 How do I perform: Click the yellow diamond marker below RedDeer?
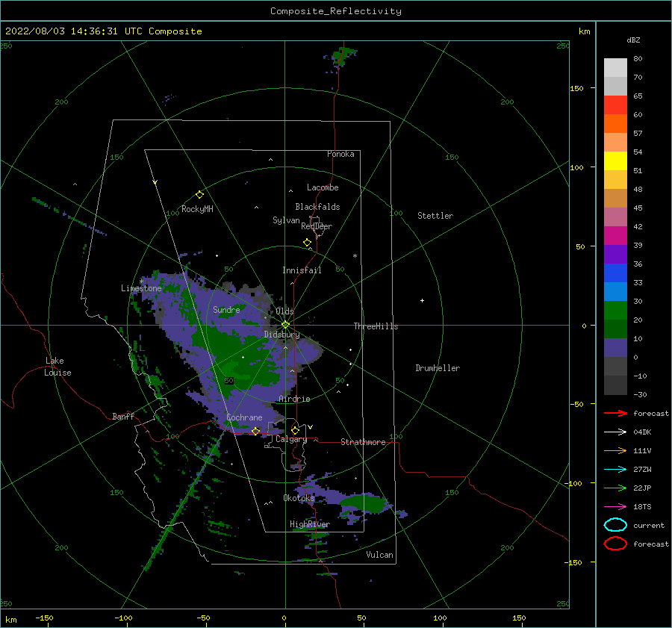coord(307,243)
